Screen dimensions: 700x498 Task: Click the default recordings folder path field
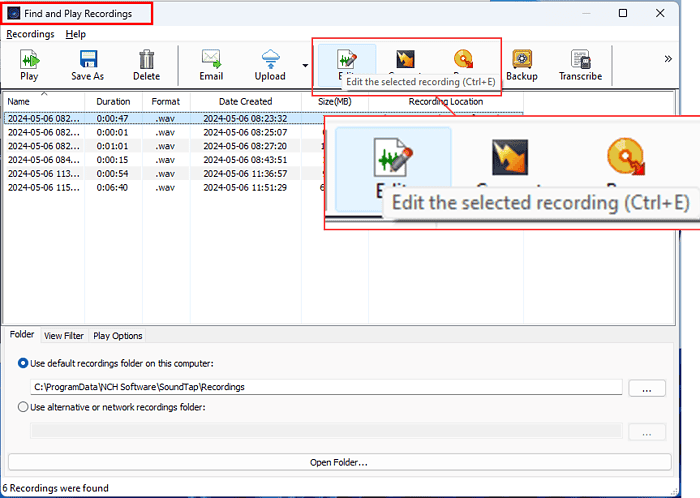[326, 387]
